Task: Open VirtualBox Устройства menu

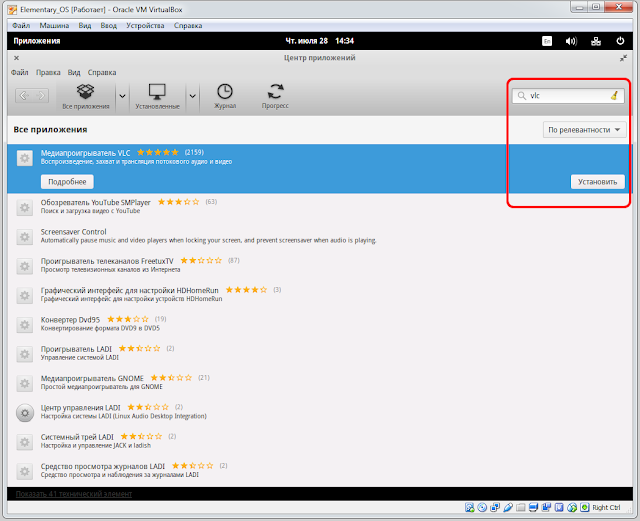Action: [145, 25]
